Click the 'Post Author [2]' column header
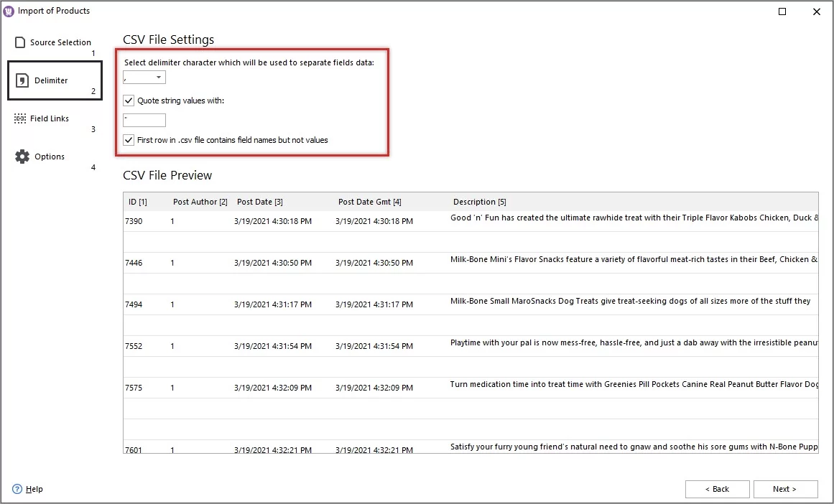 tap(200, 202)
